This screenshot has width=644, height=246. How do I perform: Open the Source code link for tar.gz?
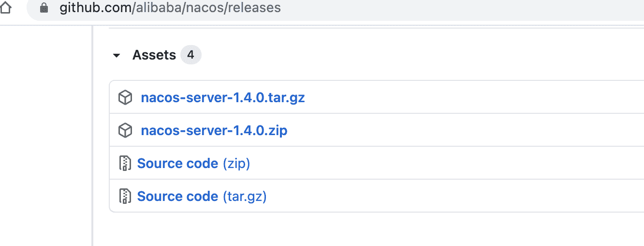(177, 197)
